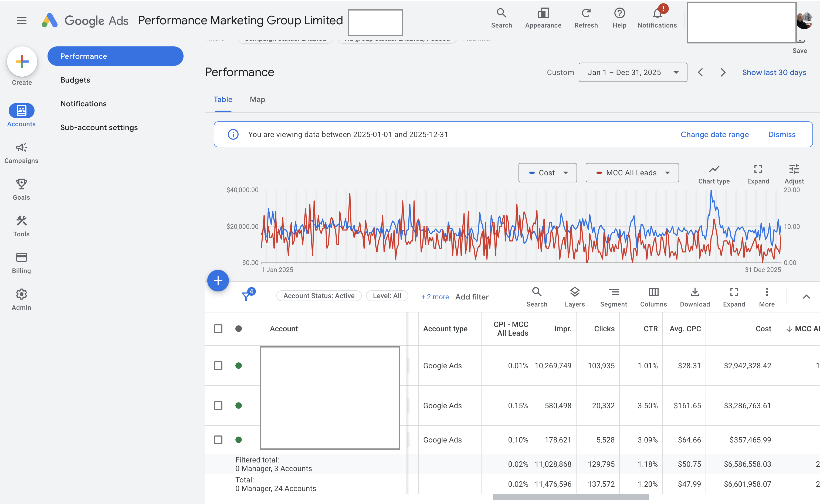Check the row with cost $3,286,763.61
The height and width of the screenshot is (504, 820).
pyautogui.click(x=218, y=406)
